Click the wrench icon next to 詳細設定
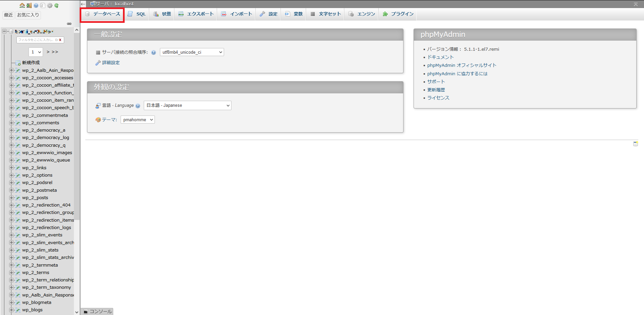Screen dimensions: 644x315 98,63
